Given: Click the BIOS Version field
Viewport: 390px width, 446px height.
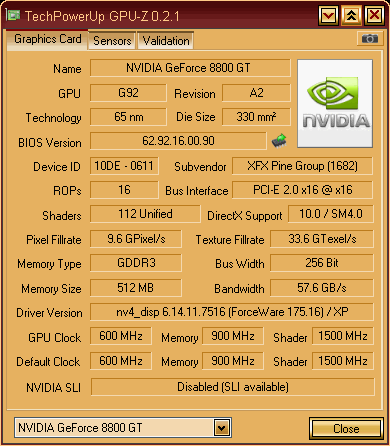Looking at the screenshot, I should (178, 141).
